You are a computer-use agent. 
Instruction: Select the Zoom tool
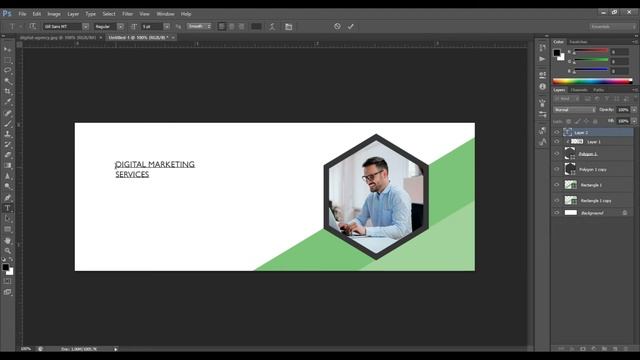pos(7,251)
